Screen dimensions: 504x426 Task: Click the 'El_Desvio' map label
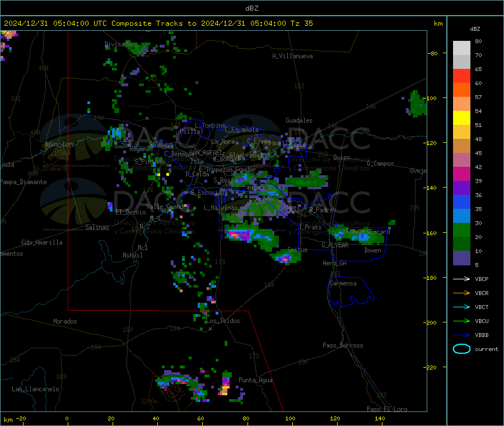pos(130,212)
